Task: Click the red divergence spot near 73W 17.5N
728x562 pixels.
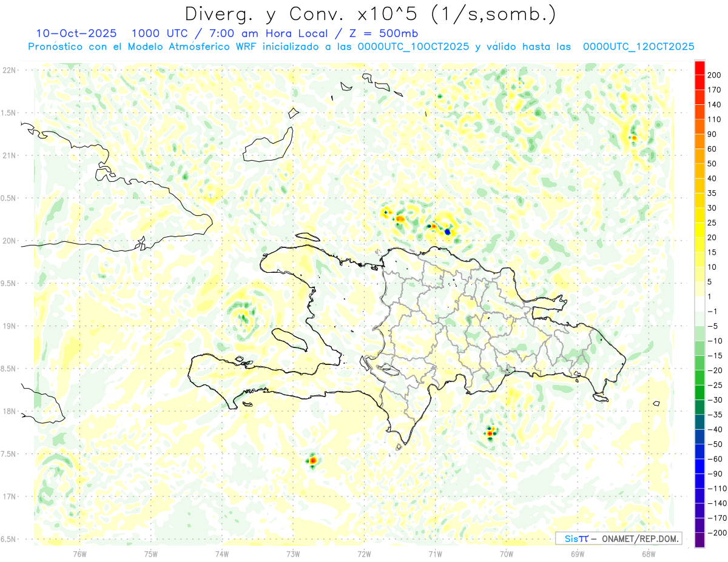Action: coord(312,461)
